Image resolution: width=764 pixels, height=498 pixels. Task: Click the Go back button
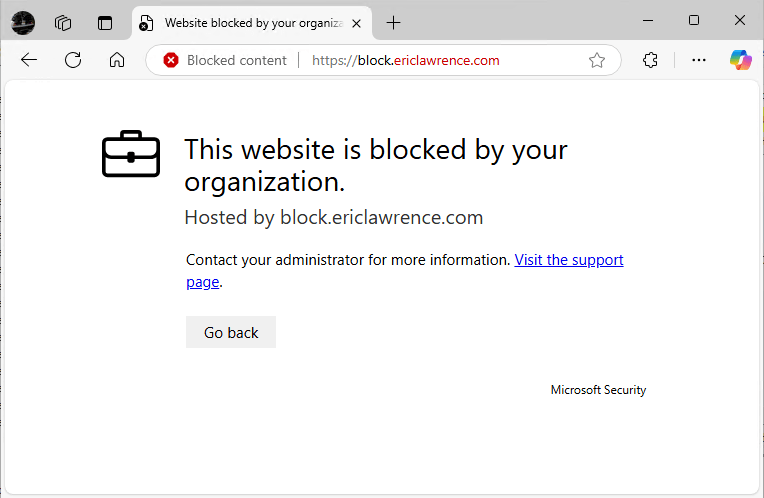click(x=231, y=332)
